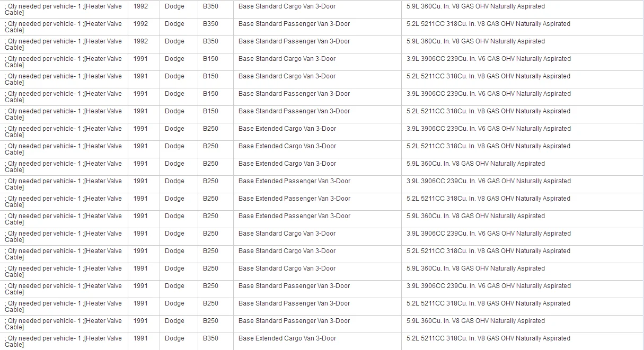Click 3.9L engine cell for B150 Standard Cargo Van
Screen dimensions: 644x350
(x=522, y=62)
